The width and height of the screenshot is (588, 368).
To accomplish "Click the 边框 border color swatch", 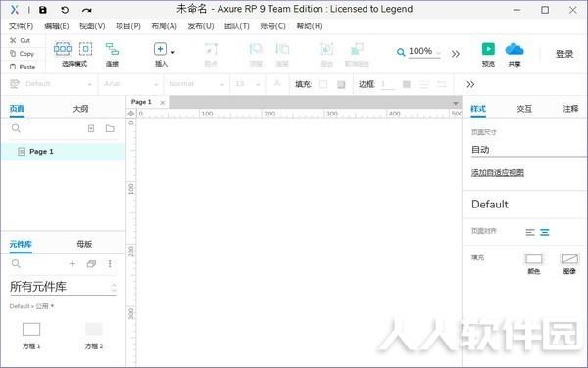I will [406, 84].
